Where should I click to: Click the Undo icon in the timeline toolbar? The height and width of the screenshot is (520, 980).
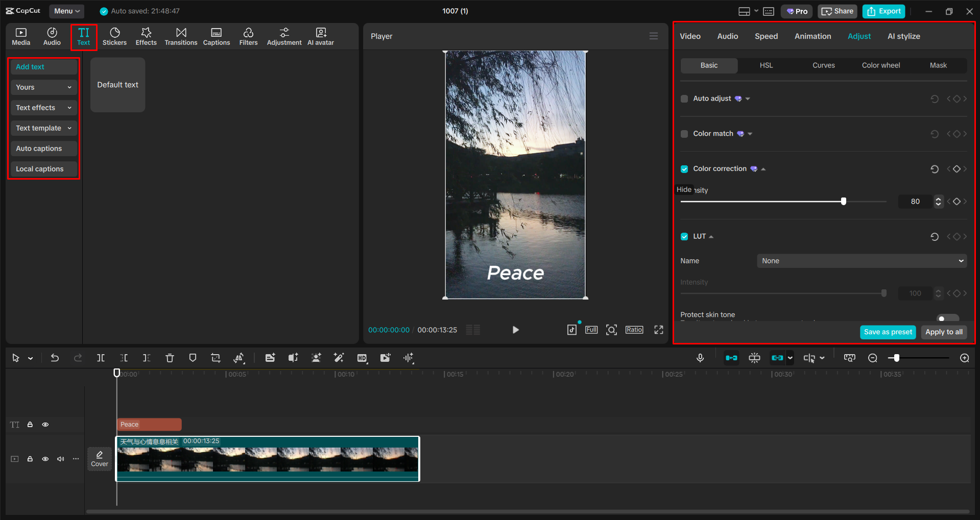(x=55, y=358)
